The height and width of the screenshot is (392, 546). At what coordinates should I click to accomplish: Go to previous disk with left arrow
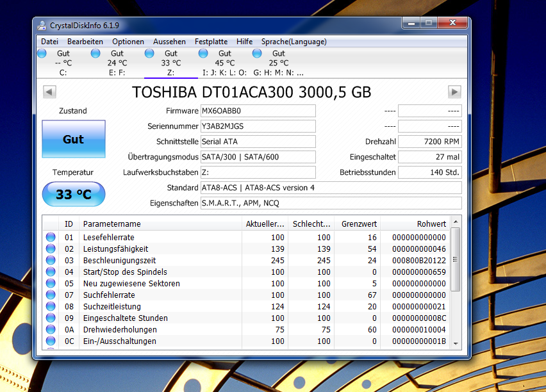49,92
